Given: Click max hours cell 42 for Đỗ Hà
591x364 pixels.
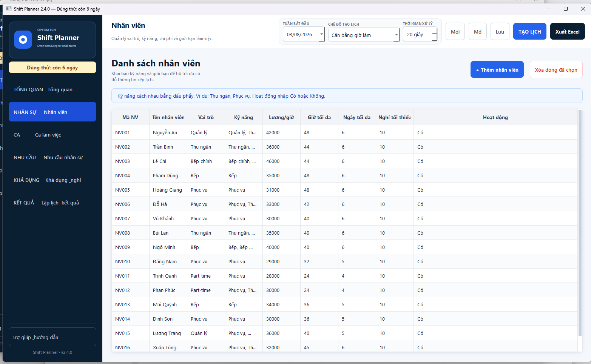Looking at the screenshot, I should point(319,204).
